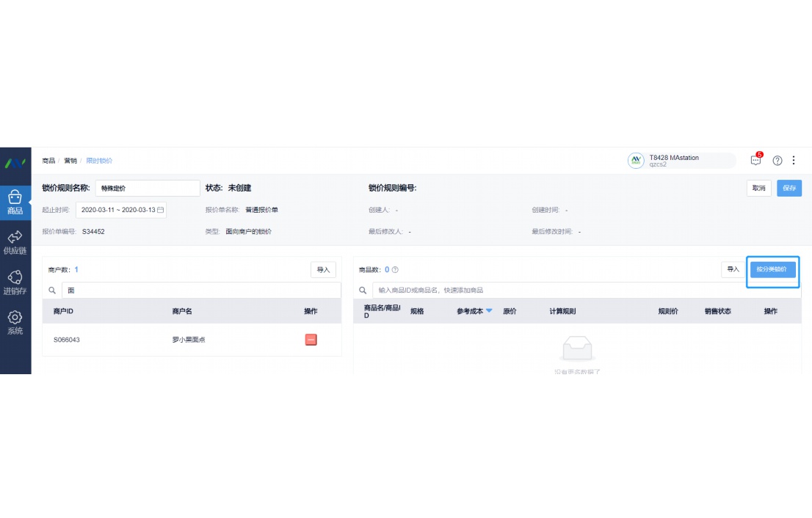Click the merchant search input field
Image resolution: width=812 pixels, height=518 pixels.
pyautogui.click(x=201, y=291)
